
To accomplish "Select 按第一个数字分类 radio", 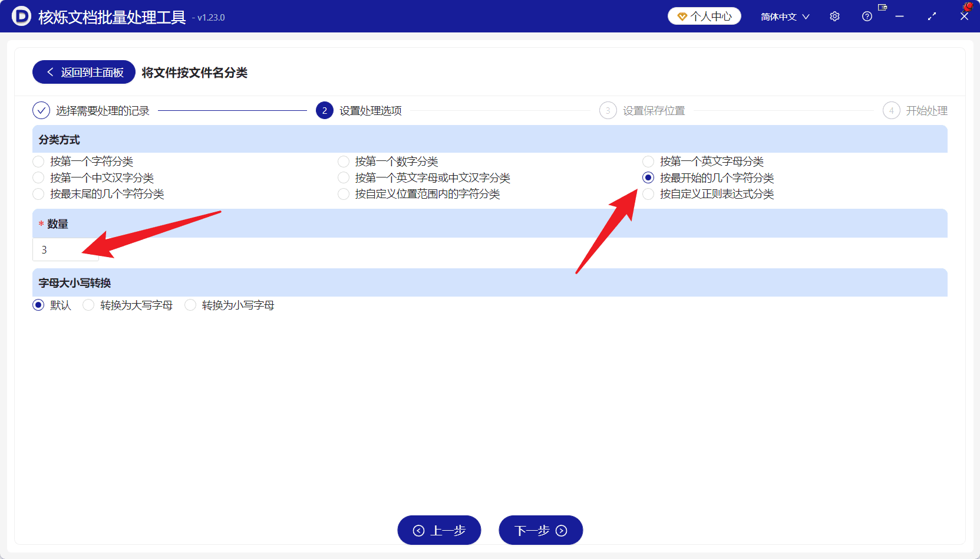I will 344,162.
